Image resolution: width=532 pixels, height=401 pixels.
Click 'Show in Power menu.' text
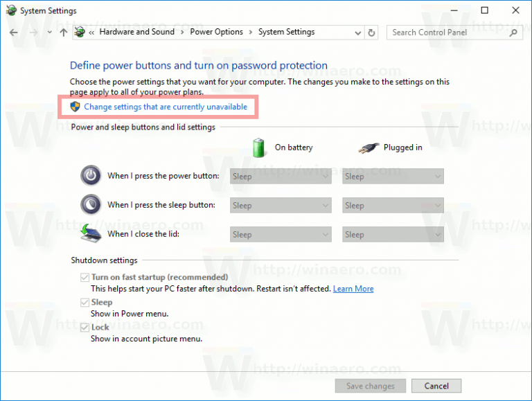coord(130,314)
